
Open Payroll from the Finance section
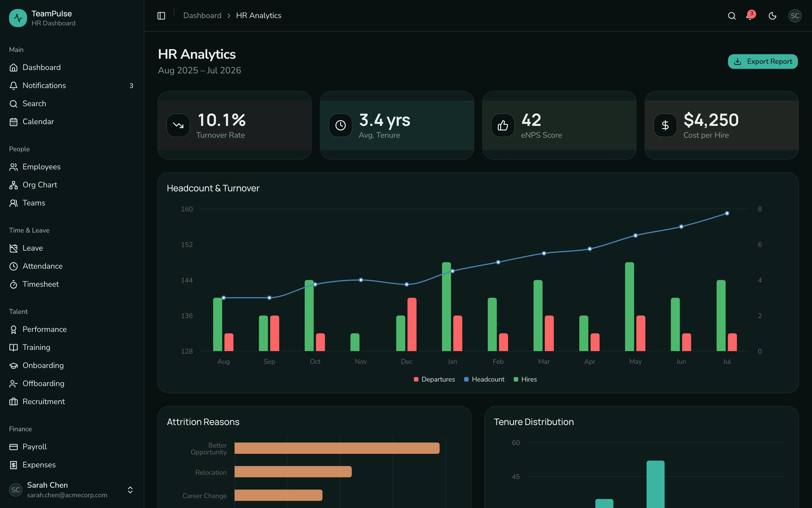coord(72,447)
